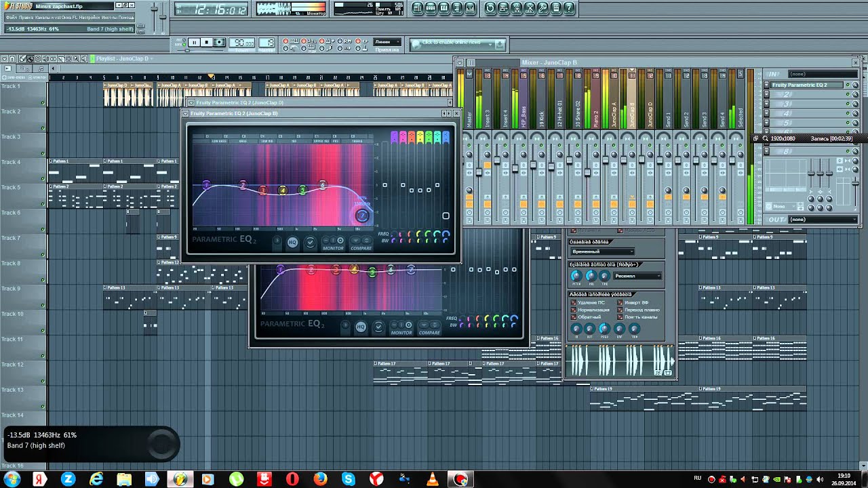Click the tempo display showing 93.000
This screenshot has width=868, height=488.
pos(242,42)
